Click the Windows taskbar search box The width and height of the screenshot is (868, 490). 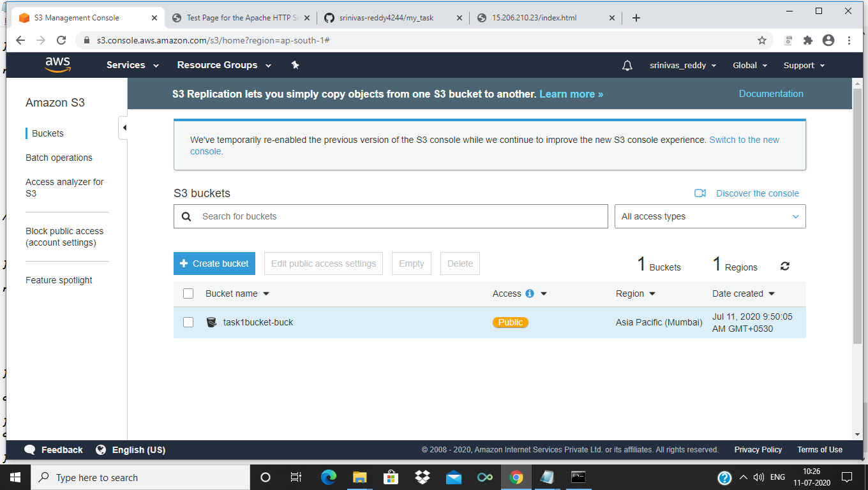[x=140, y=477]
